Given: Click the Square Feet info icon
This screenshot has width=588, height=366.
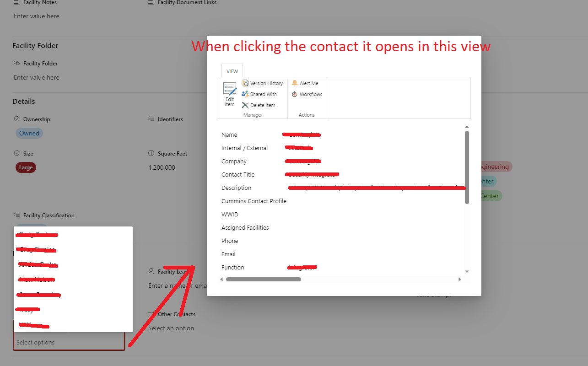Looking at the screenshot, I should tap(151, 154).
